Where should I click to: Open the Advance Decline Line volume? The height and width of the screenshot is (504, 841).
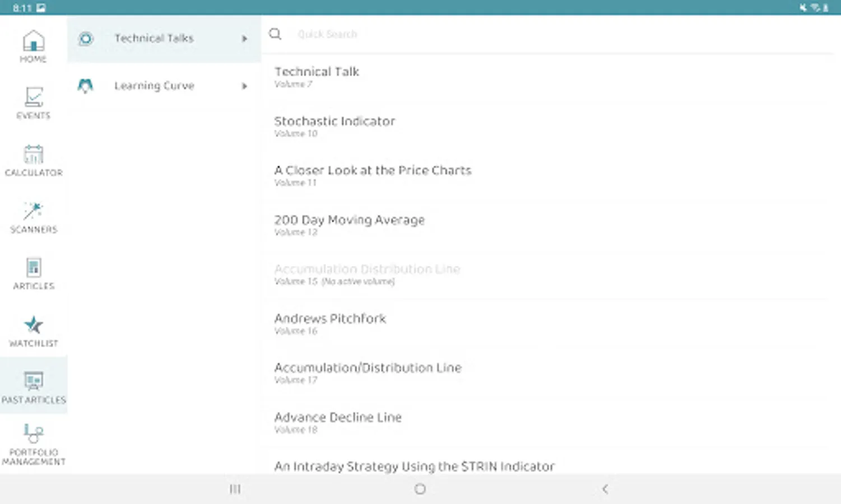coord(338,418)
